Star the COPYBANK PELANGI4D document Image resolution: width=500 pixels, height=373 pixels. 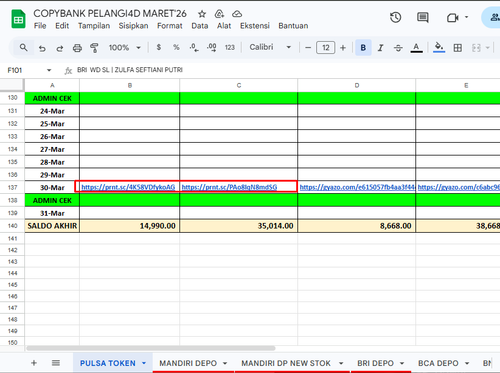tap(202, 14)
